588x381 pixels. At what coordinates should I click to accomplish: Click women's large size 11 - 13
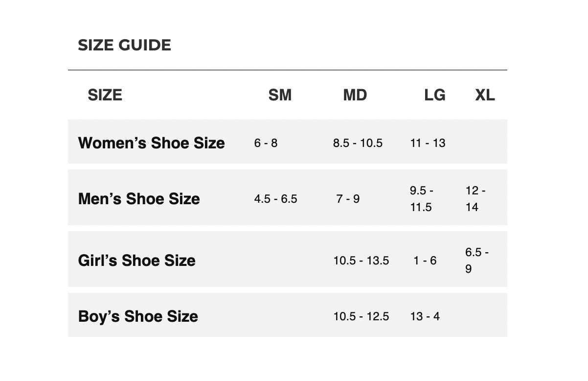[428, 143]
